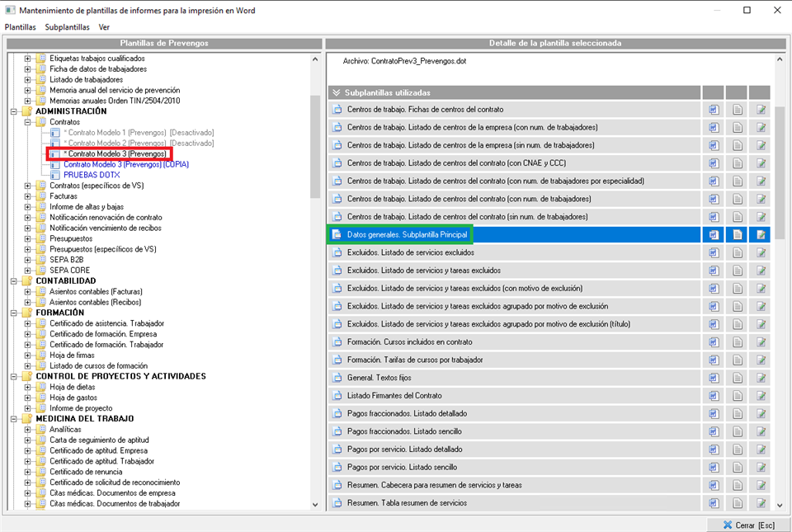Viewport: 792px width, 532px height.
Task: Open Word icon for Datos generales row
Action: (714, 235)
